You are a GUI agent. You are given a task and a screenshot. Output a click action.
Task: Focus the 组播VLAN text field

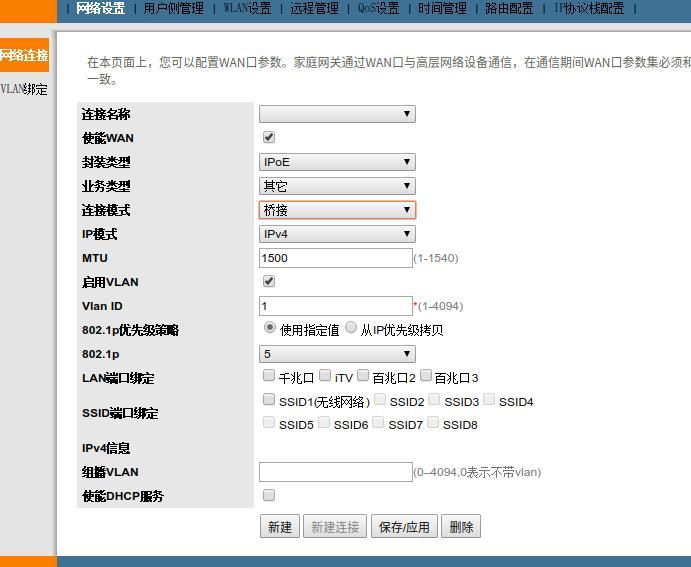(335, 472)
